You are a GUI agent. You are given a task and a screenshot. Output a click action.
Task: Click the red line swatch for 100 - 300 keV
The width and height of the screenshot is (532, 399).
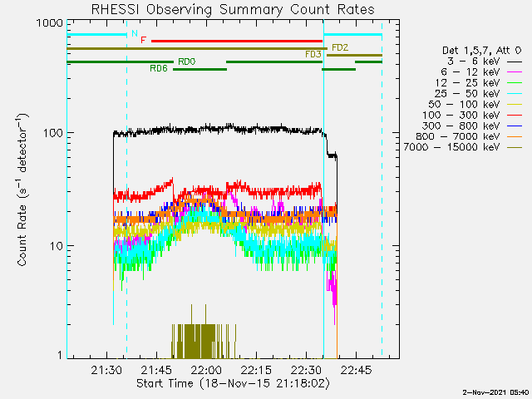click(x=515, y=116)
